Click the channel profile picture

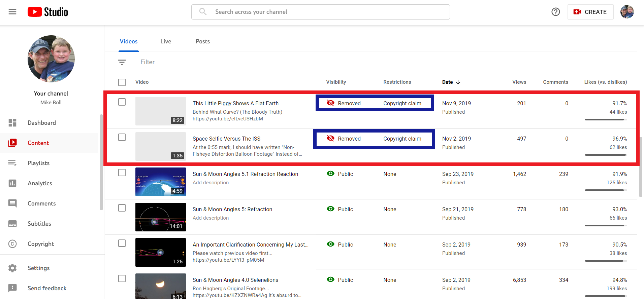pyautogui.click(x=51, y=59)
